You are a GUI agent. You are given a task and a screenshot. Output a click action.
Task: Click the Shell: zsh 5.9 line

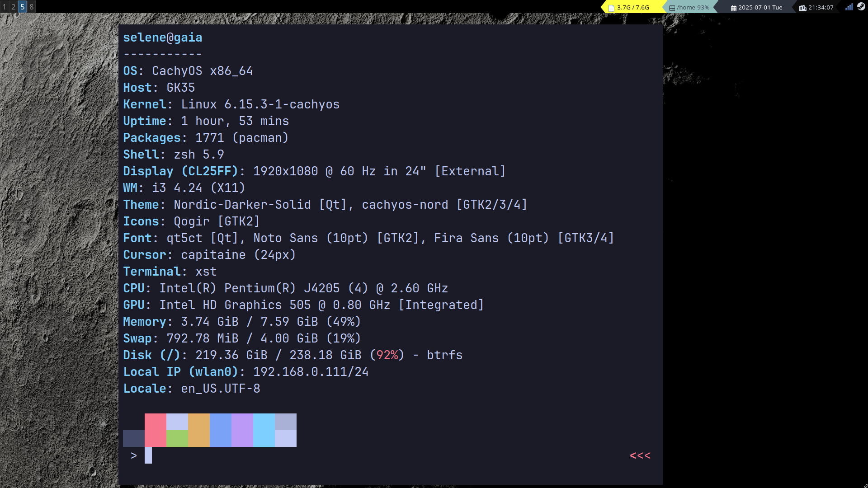[x=174, y=155]
